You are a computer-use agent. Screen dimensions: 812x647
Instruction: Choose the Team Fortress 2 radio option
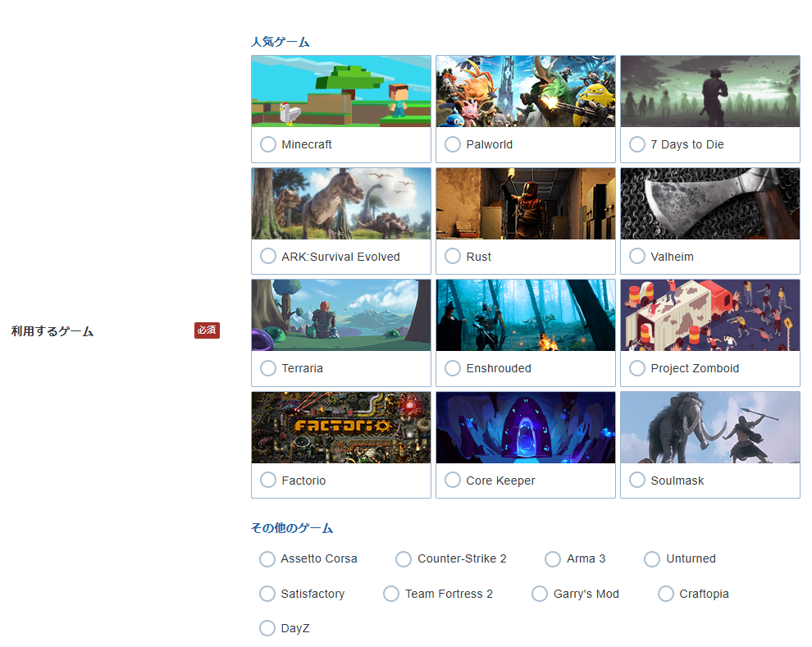[391, 594]
